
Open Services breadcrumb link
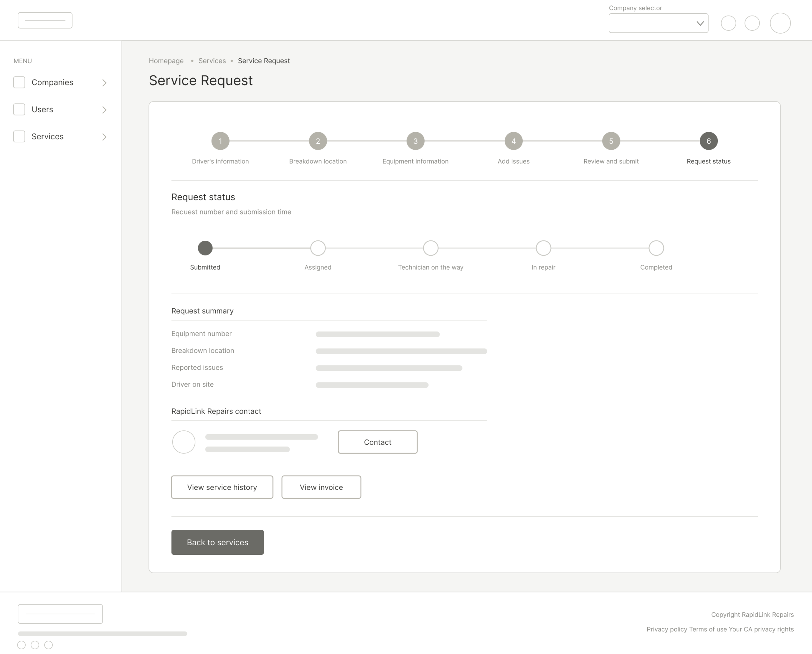coord(212,61)
